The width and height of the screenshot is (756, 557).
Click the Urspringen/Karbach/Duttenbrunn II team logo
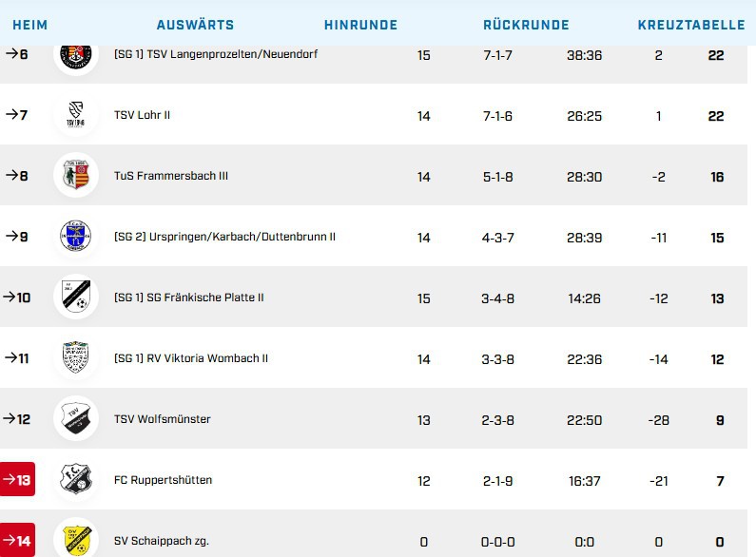[76, 237]
